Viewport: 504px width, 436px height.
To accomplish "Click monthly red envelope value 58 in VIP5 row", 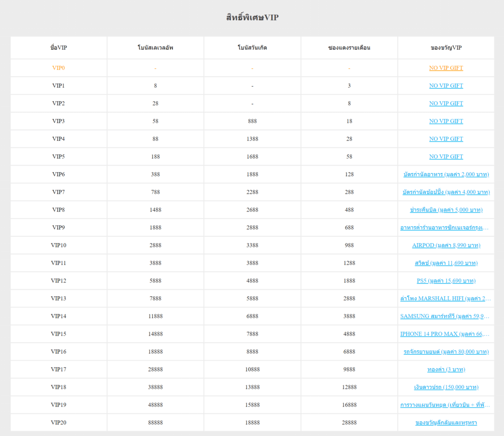I will click(349, 156).
